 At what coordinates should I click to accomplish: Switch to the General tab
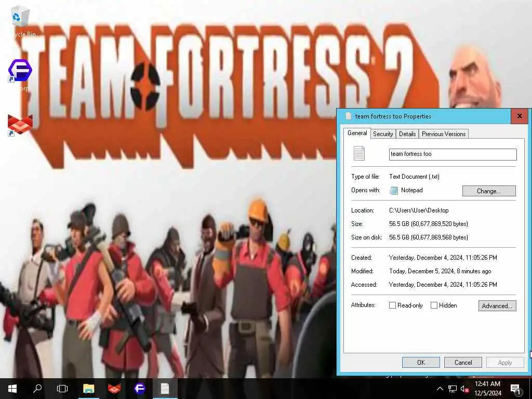pos(357,133)
